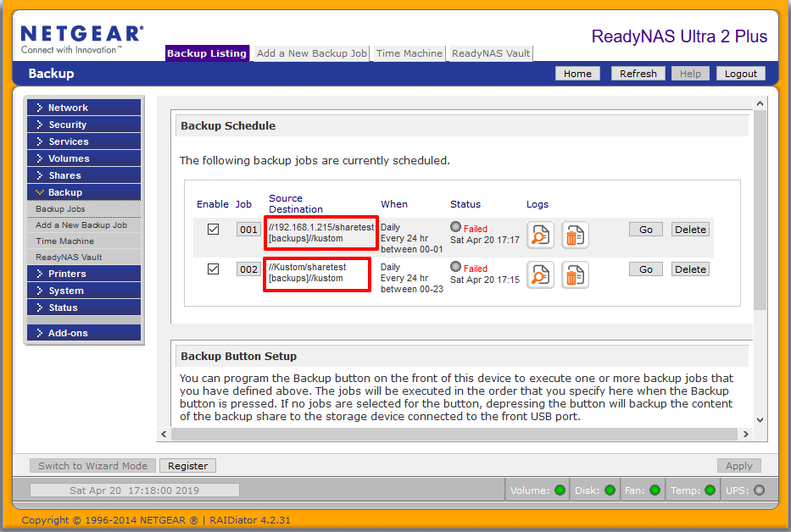Click Switch to Wizard Mode
This screenshot has height=532, width=791.
click(92, 465)
